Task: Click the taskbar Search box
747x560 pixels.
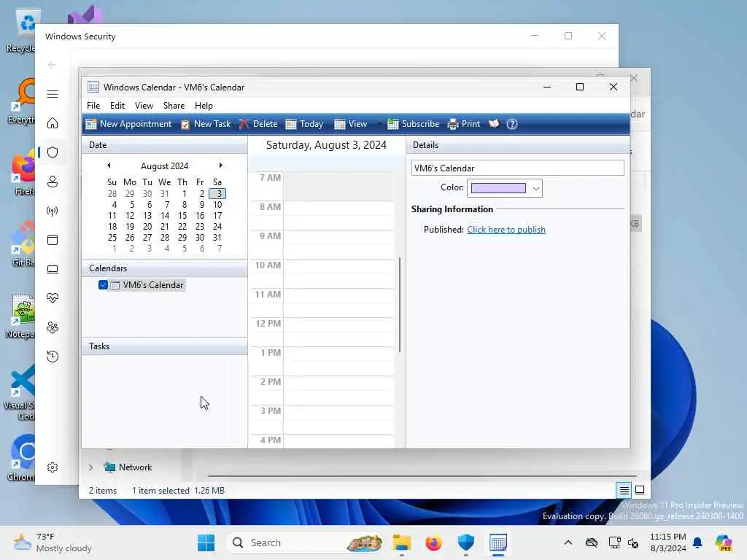Action: [305, 542]
